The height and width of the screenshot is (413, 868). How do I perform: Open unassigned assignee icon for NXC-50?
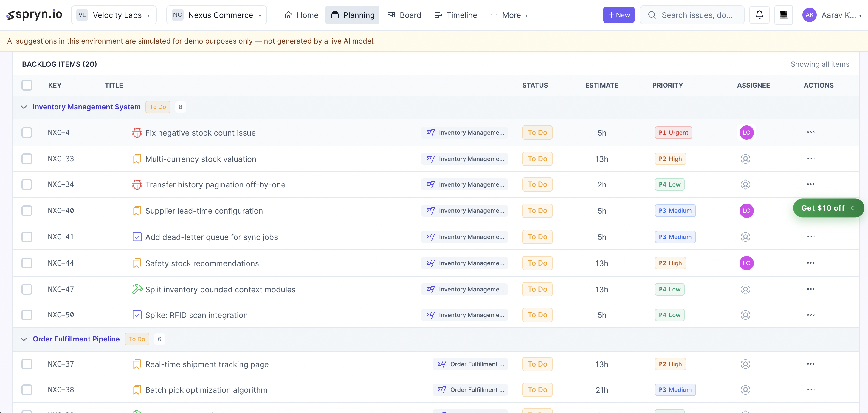pyautogui.click(x=745, y=315)
